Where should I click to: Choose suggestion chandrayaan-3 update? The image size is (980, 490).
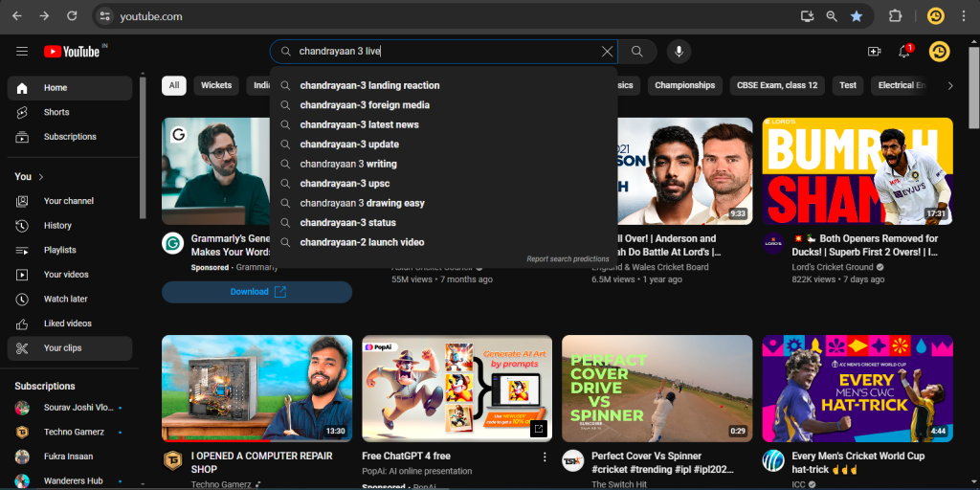(x=444, y=145)
